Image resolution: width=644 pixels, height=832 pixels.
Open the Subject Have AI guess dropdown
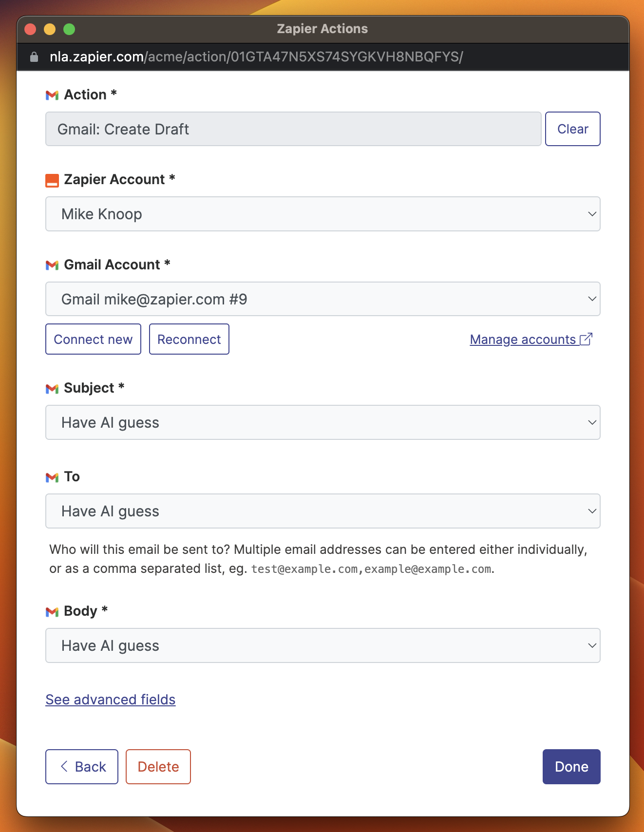point(322,422)
